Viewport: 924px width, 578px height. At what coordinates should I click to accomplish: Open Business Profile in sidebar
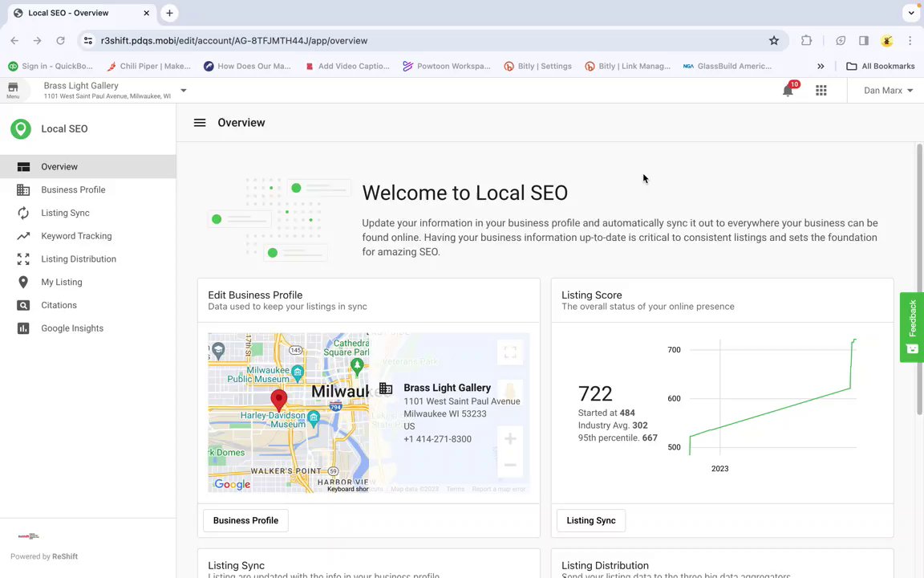pyautogui.click(x=87, y=189)
